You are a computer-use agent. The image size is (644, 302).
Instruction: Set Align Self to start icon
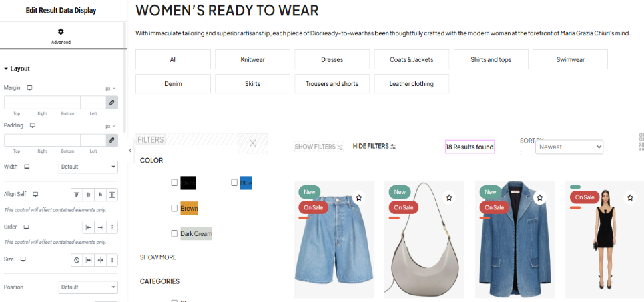(76, 195)
